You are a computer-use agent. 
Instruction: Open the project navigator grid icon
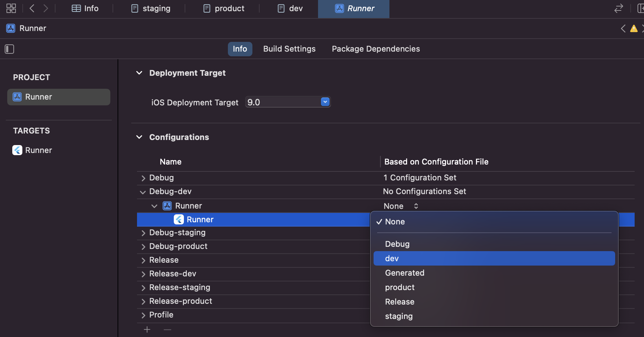tap(11, 8)
